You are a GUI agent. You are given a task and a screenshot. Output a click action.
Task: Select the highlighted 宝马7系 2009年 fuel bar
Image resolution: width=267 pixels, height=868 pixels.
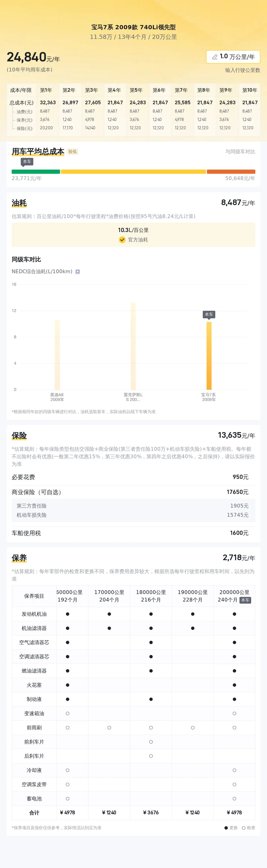pos(209,356)
